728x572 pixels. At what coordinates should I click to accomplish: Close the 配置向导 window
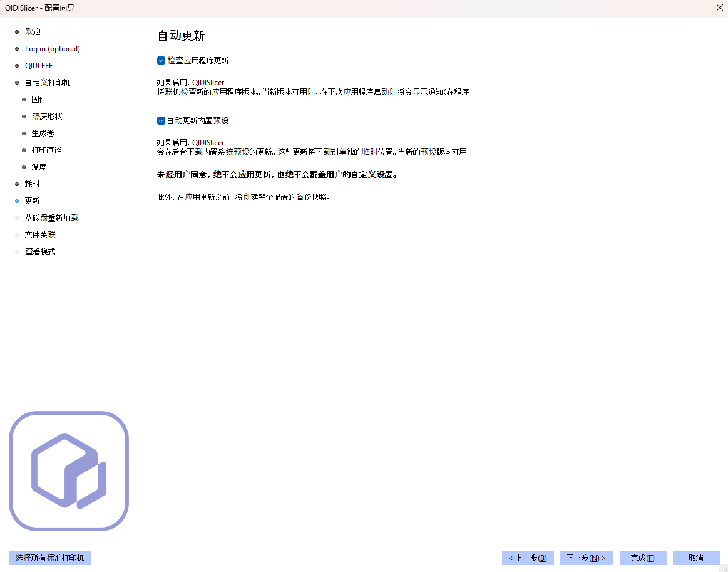pyautogui.click(x=719, y=8)
